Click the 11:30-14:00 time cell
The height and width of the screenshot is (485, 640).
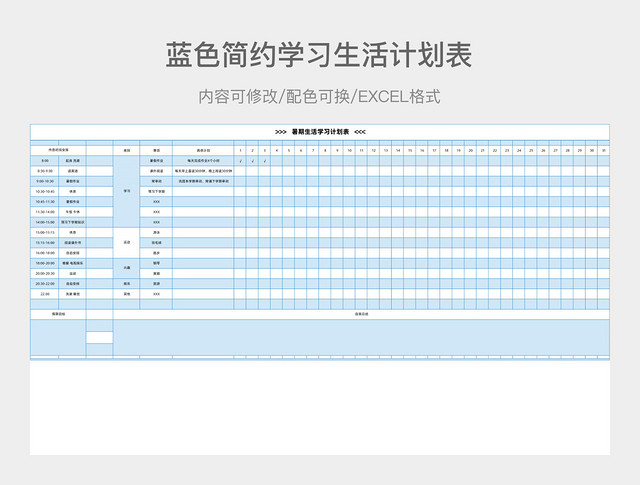click(x=45, y=212)
